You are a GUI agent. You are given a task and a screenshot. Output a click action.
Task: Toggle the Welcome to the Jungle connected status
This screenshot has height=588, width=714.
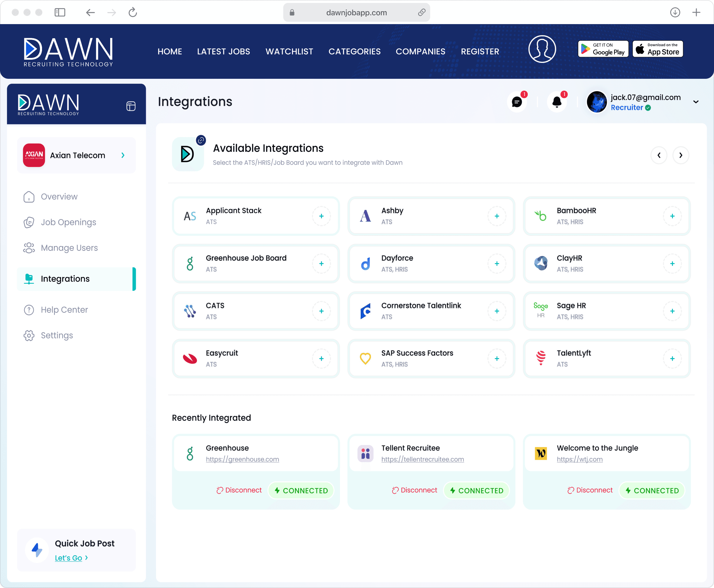(x=651, y=490)
